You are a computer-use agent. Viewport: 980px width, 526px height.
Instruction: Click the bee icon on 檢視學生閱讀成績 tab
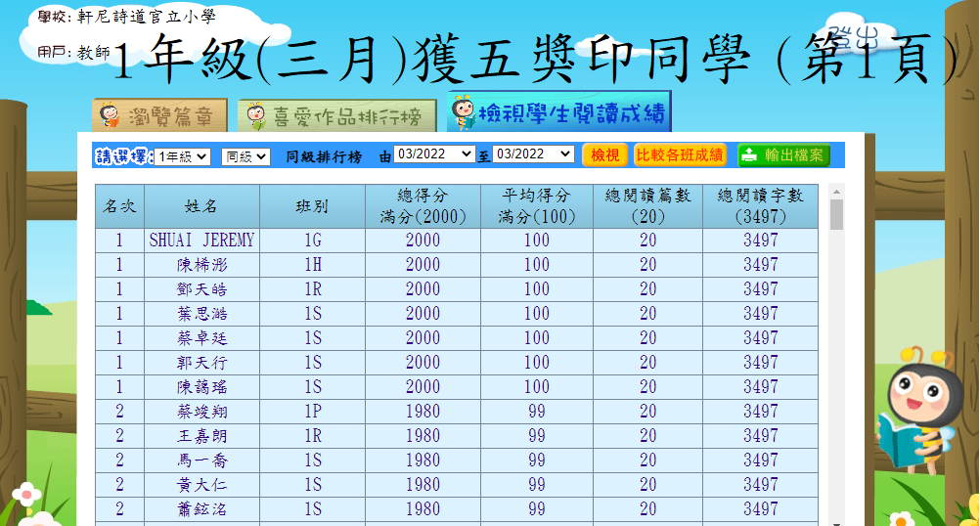click(x=464, y=112)
